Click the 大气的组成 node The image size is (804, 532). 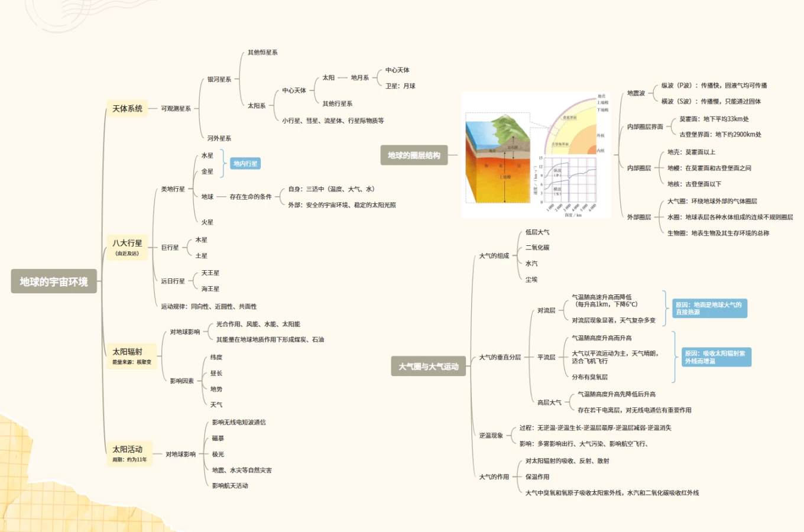[x=494, y=256]
